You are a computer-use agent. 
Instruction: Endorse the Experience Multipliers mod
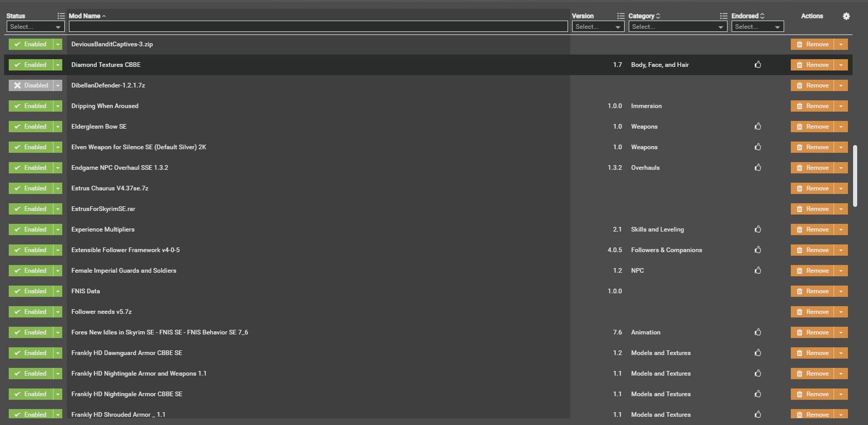coord(758,229)
